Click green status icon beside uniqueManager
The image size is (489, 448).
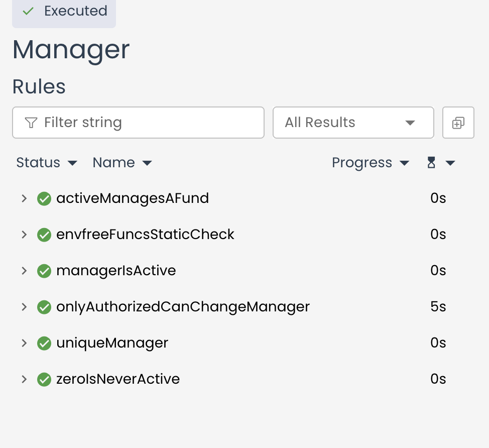click(44, 344)
